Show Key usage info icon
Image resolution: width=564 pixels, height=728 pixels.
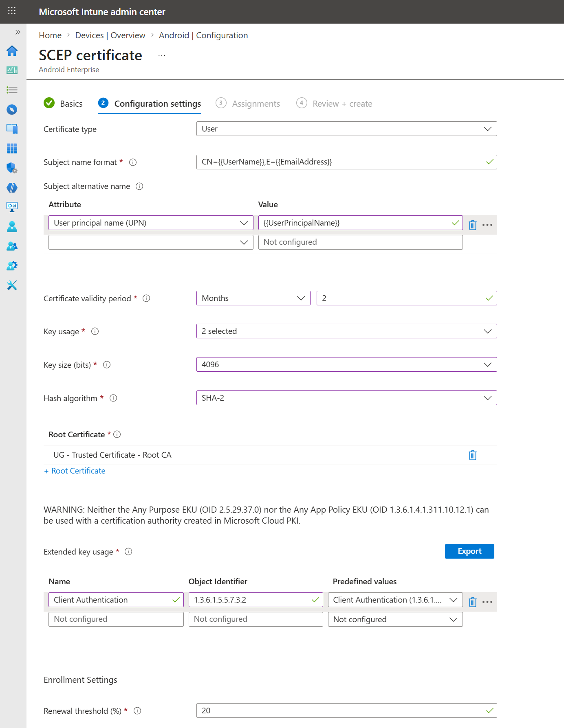95,331
